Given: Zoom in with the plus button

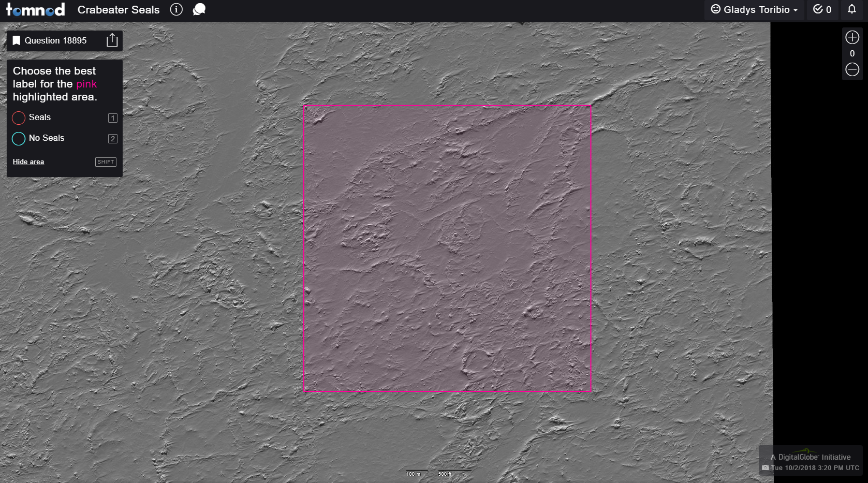Looking at the screenshot, I should (852, 37).
